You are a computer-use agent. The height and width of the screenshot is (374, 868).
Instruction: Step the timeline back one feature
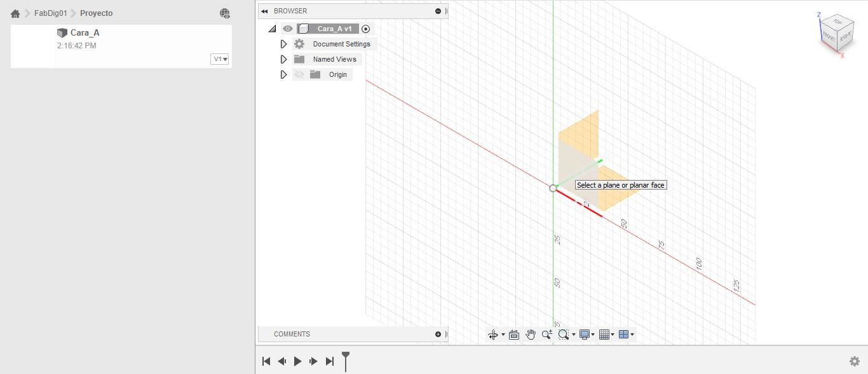[x=282, y=361]
